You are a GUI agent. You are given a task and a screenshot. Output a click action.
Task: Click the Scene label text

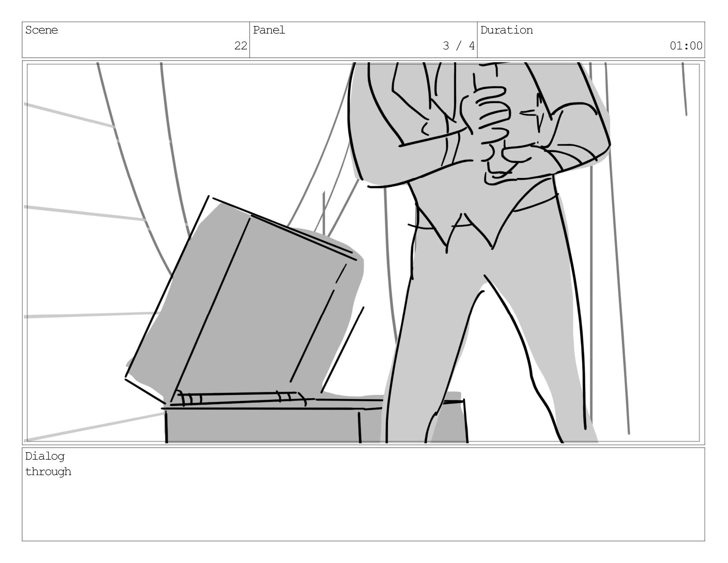click(41, 30)
